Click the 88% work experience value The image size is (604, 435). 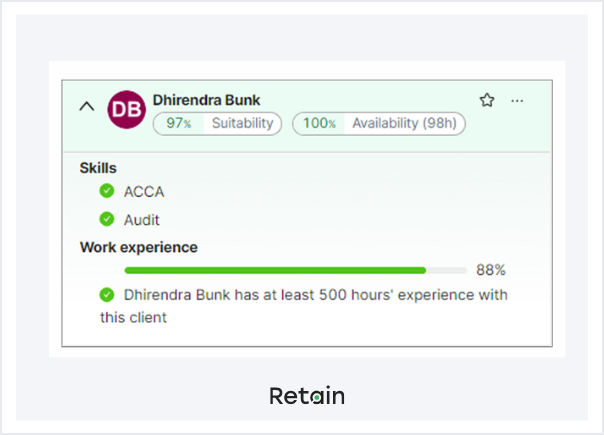coord(490,270)
